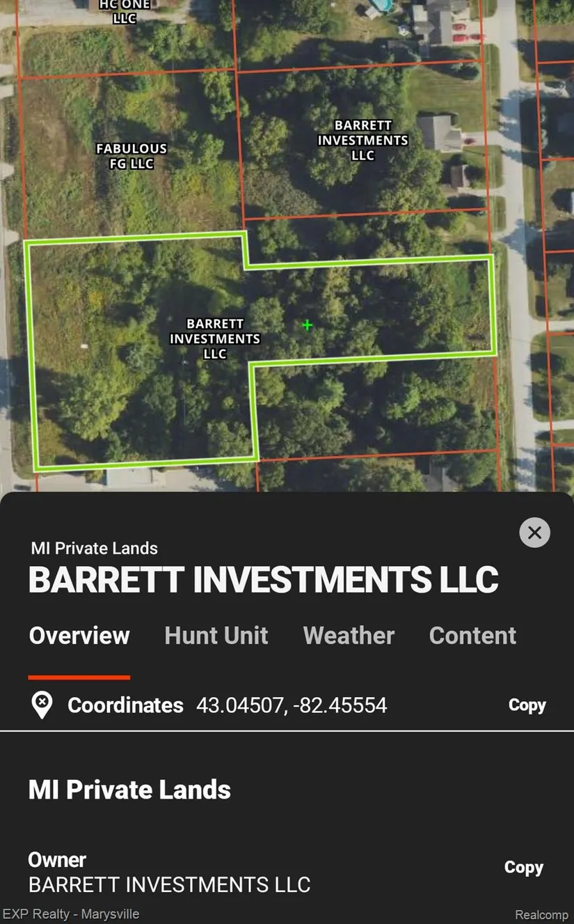
Task: Click the EXP Realty - Marysville watermark
Action: pos(71,914)
